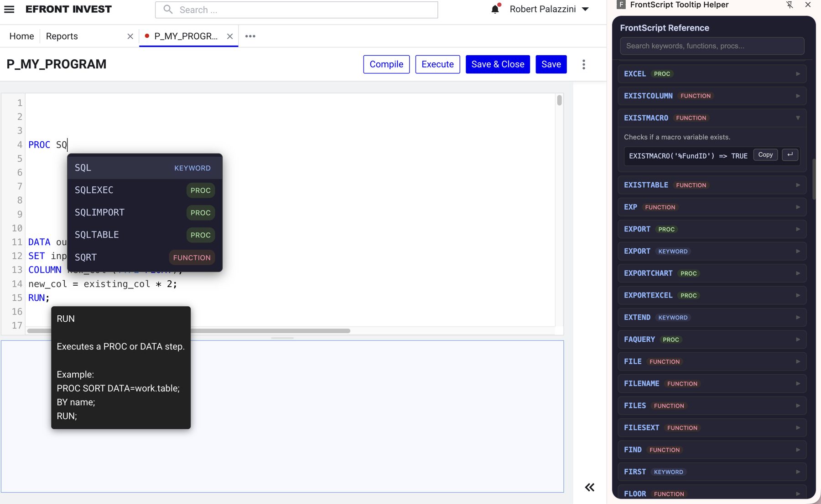Click the Save & Close button
This screenshot has height=504, width=821.
coord(498,64)
